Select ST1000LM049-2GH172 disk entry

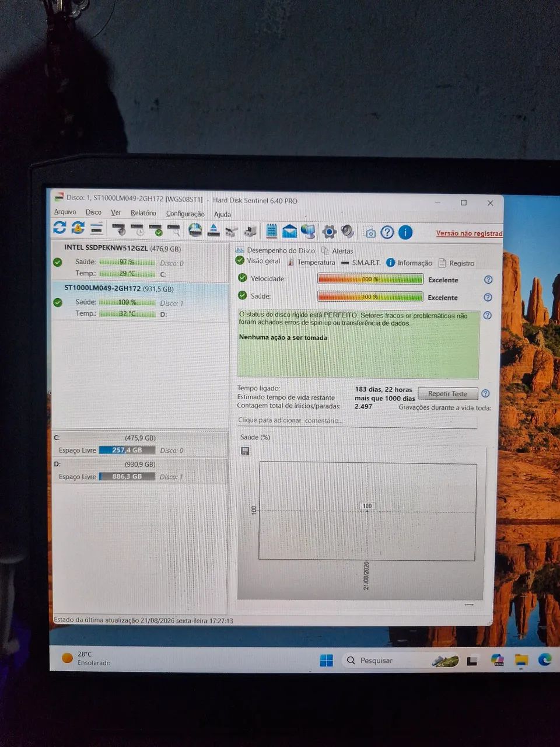tap(140, 301)
